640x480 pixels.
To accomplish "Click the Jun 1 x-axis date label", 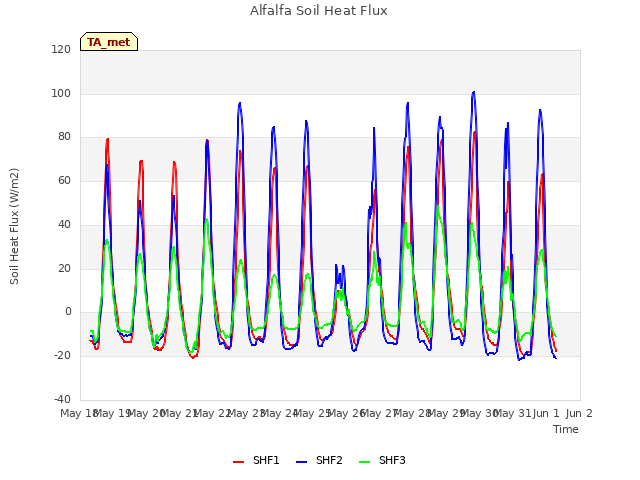I will coord(546,413).
